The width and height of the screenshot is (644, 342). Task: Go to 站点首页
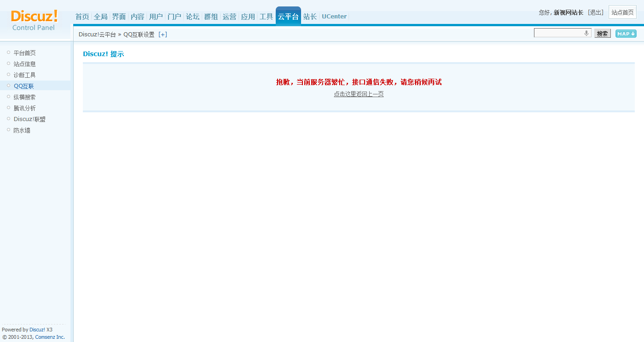click(622, 12)
